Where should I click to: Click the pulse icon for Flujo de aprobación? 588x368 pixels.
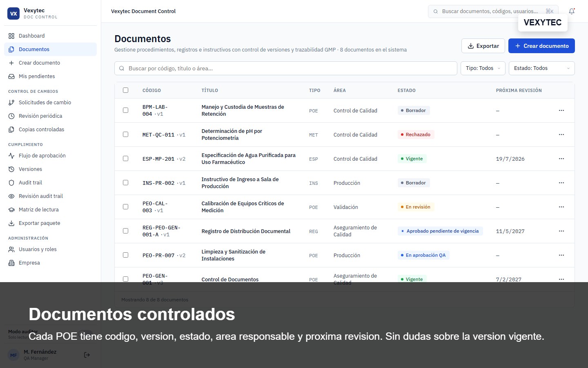[x=11, y=156]
